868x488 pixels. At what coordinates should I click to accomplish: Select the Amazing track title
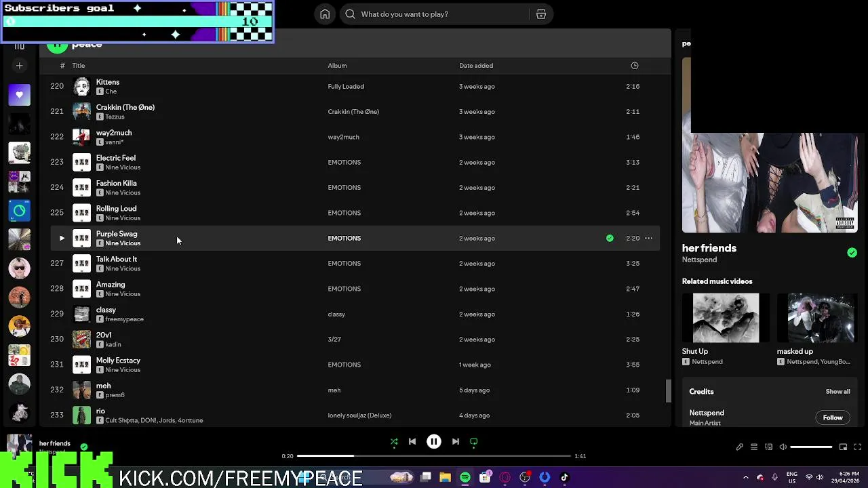(110, 285)
